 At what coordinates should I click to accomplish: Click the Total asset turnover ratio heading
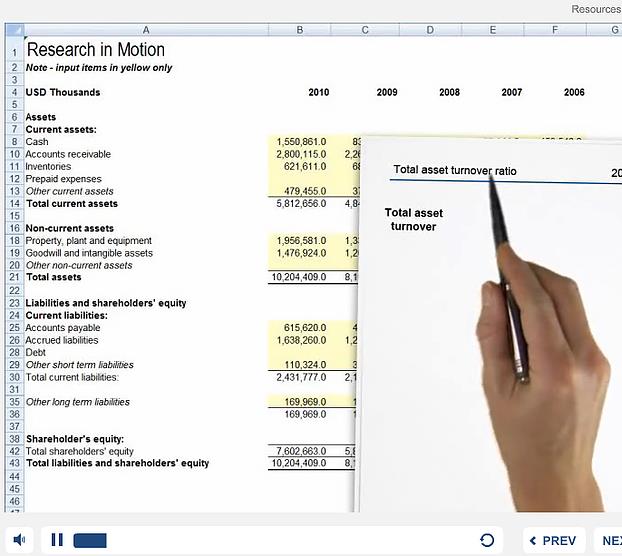tap(455, 171)
